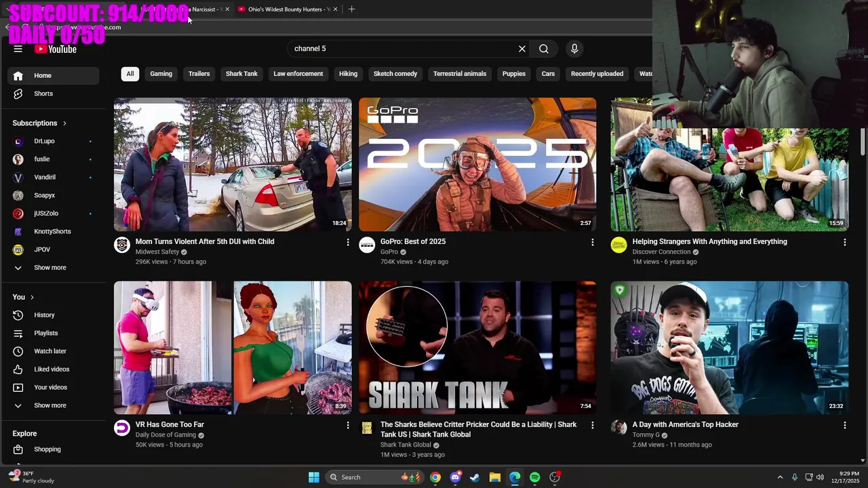The image size is (868, 488).
Task: Open GoPro channel avatar
Action: (x=367, y=245)
